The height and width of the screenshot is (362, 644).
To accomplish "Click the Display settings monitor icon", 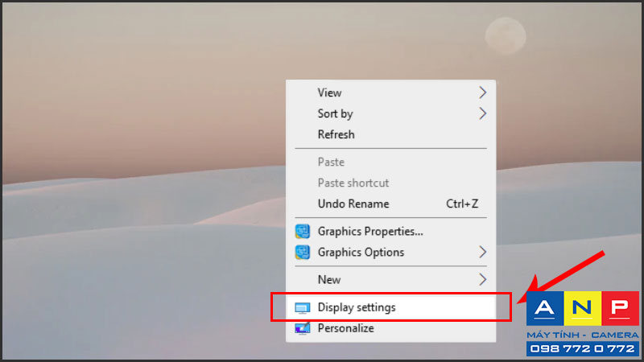I will click(x=303, y=308).
